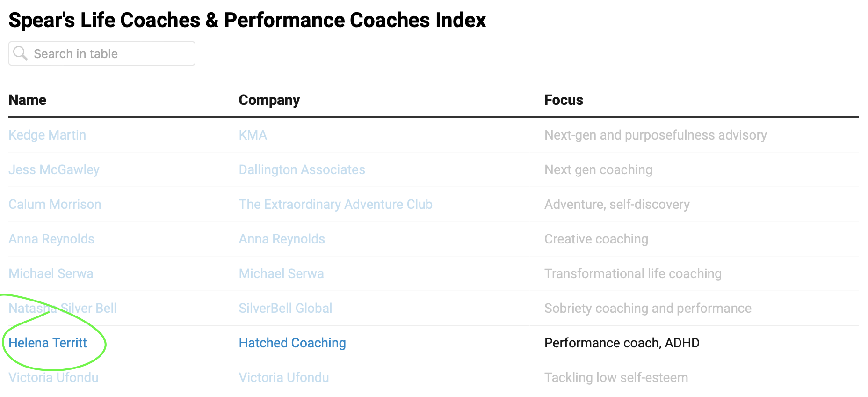Open Anna Reynolds company link
This screenshot has width=868, height=397.
point(282,239)
